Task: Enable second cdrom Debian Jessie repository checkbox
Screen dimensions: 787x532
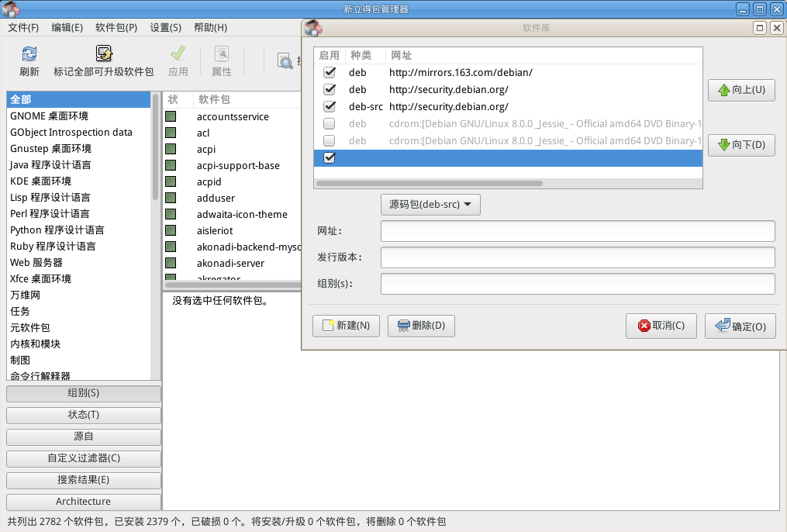Action: [330, 140]
